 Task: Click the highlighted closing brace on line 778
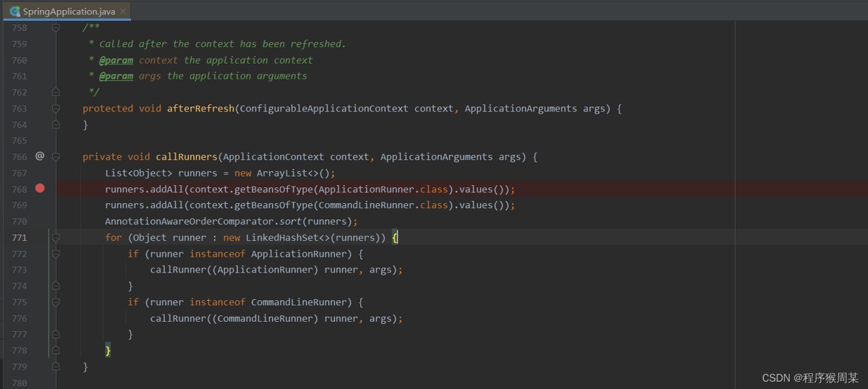[x=108, y=351]
